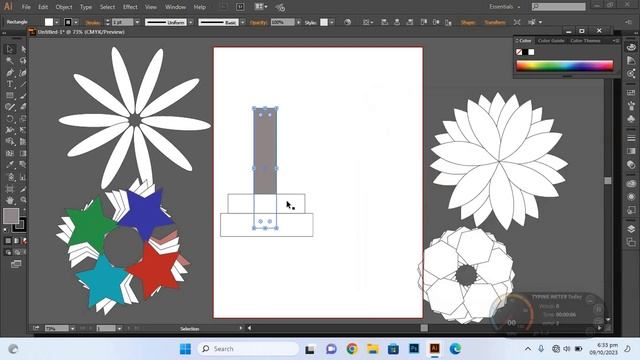The image size is (640, 360).
Task: Open the Uniform width profile dropdown
Action: pos(191,22)
